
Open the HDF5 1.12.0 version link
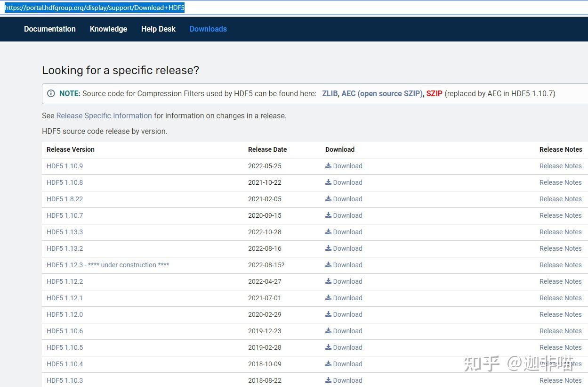64,314
